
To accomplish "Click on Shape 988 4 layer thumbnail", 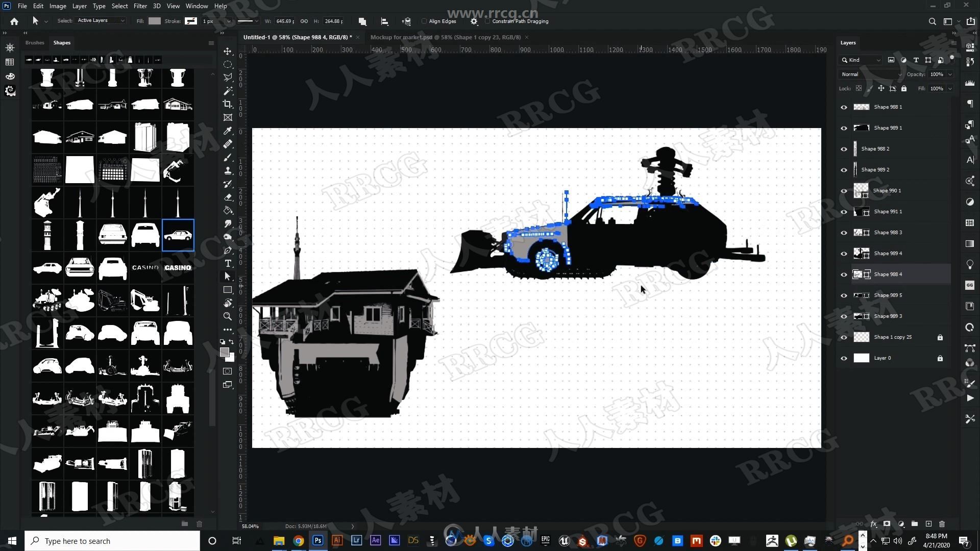I will click(x=861, y=274).
